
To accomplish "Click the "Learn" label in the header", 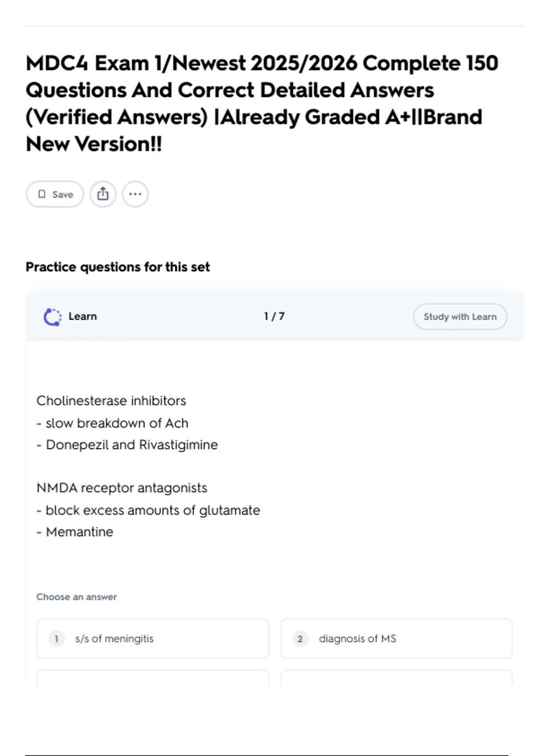I will (x=83, y=317).
